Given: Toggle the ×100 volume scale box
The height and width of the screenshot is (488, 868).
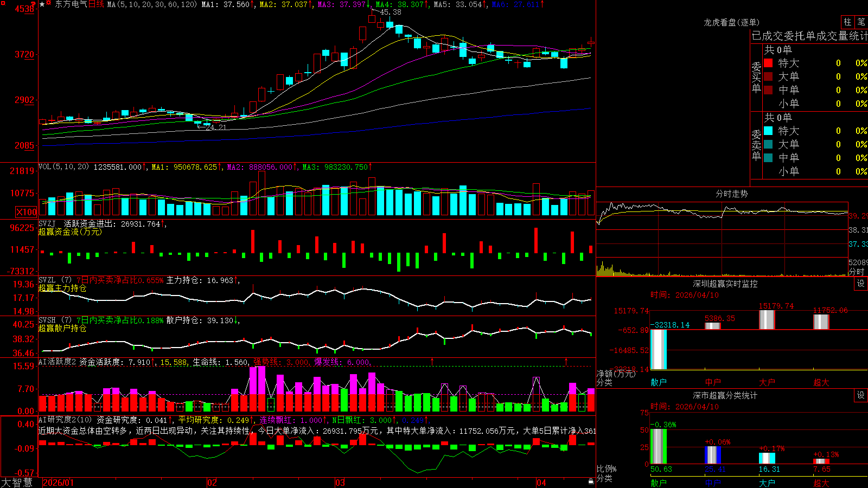Looking at the screenshot, I should click(27, 212).
